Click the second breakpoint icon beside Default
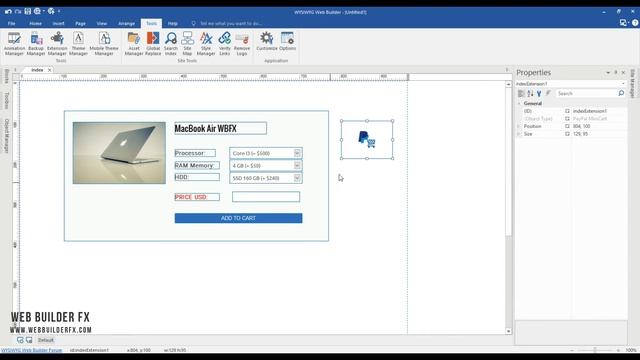 [x=29, y=340]
